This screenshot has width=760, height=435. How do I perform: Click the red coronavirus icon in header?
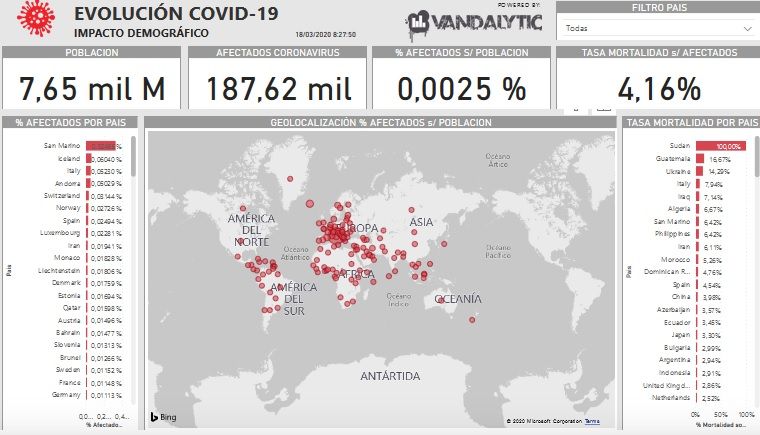pos(37,20)
